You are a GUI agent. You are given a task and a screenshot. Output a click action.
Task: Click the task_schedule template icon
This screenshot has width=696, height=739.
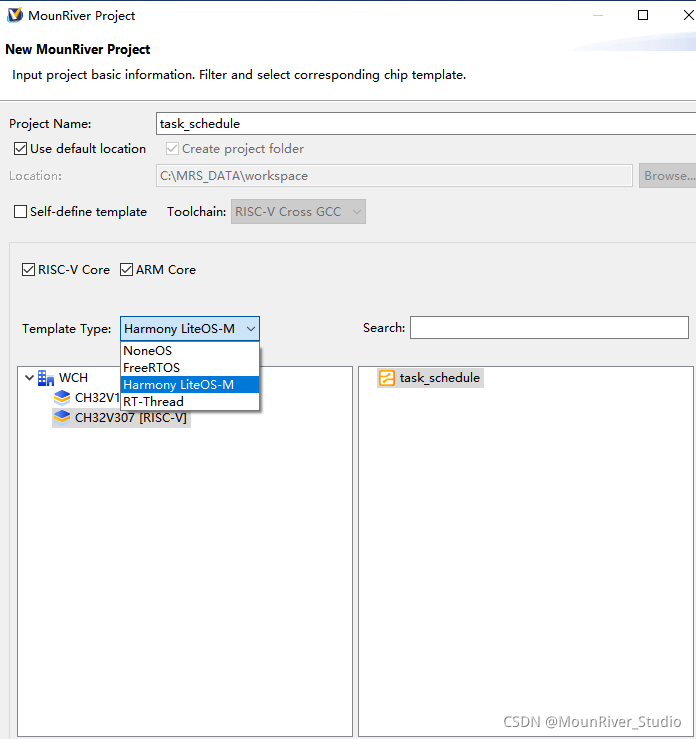[387, 378]
